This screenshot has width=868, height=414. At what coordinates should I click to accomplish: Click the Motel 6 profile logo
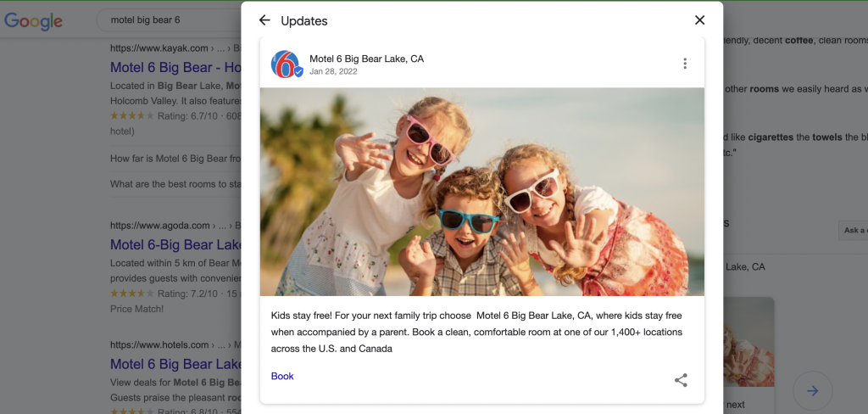point(286,64)
